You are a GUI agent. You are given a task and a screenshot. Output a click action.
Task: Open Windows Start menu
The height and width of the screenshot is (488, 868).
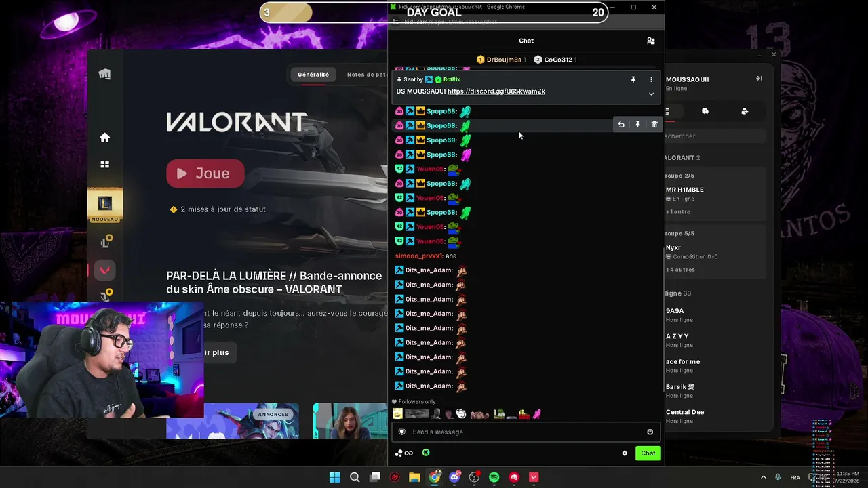334,477
